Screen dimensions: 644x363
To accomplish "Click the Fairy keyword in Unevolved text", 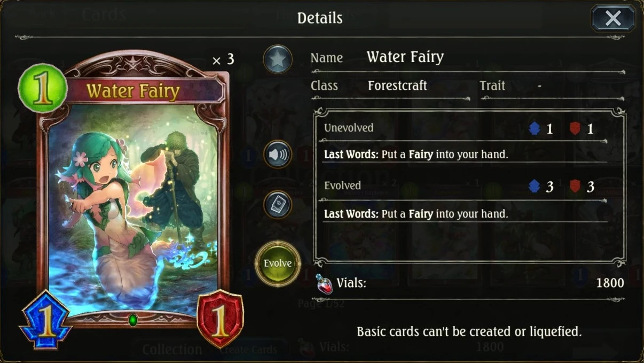I will [x=421, y=155].
